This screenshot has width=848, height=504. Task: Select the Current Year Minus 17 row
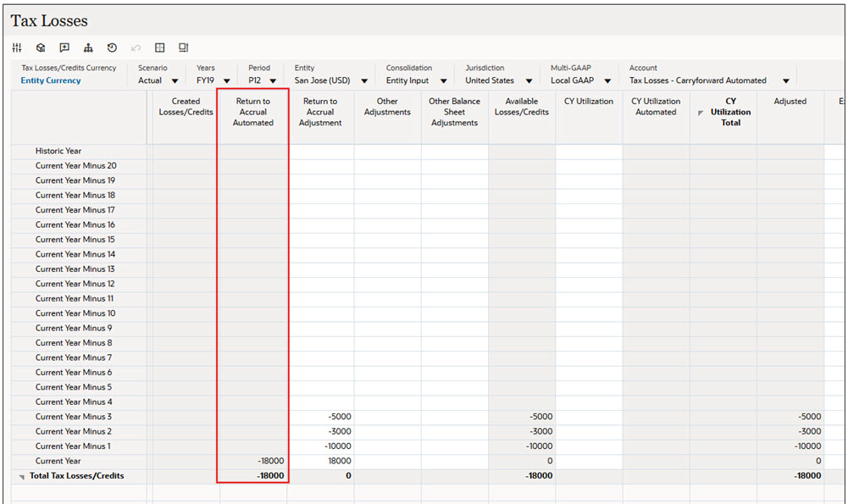(75, 210)
